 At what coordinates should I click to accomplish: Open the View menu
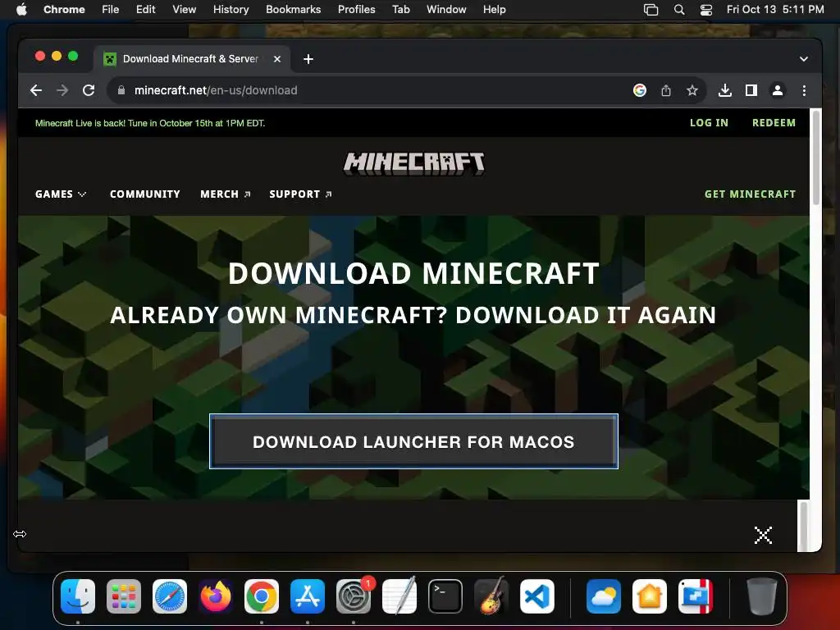click(x=185, y=10)
